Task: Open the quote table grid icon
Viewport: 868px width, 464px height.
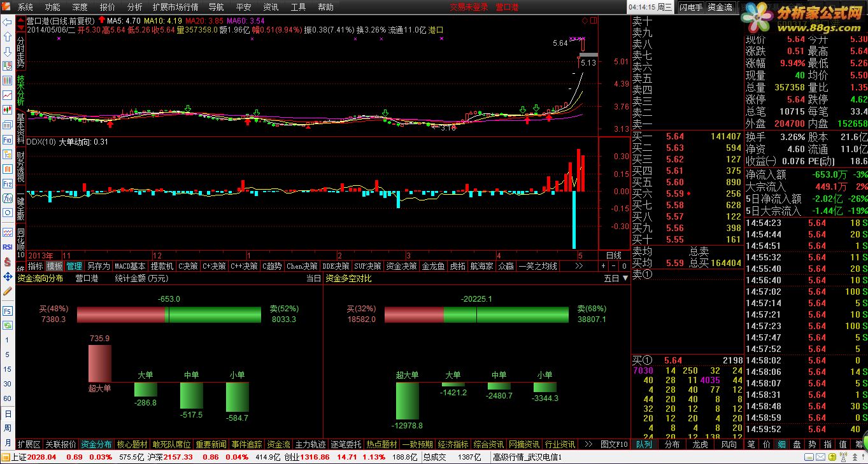Action: click(7, 81)
